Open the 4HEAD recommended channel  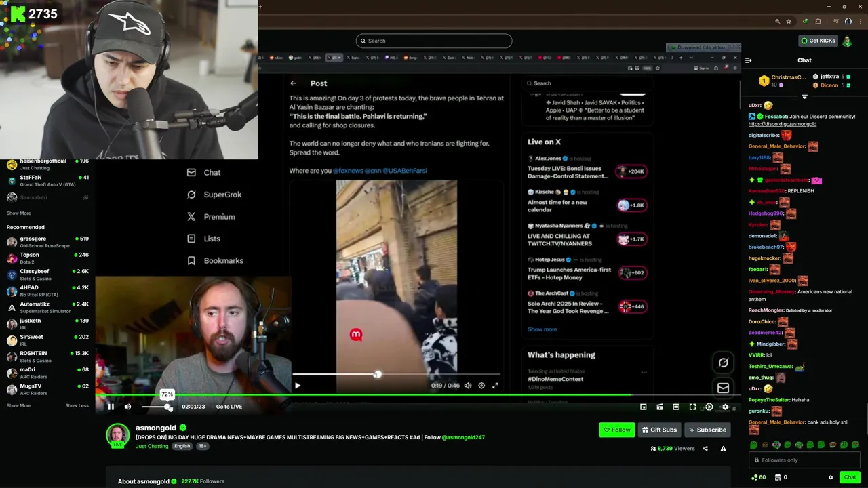(x=47, y=290)
